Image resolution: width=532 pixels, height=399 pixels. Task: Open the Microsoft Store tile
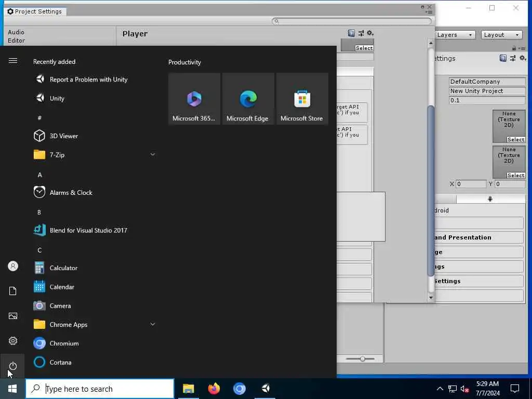point(302,99)
